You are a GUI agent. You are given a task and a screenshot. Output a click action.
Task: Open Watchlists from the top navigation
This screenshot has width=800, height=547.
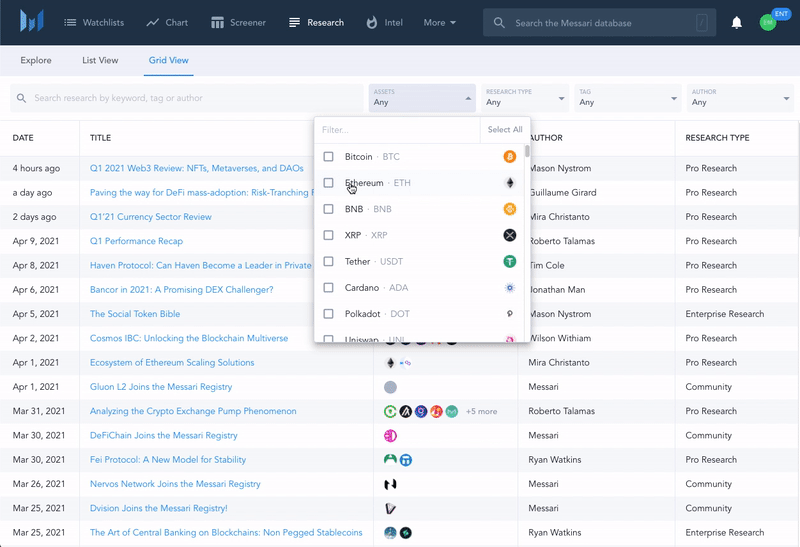pyautogui.click(x=94, y=22)
